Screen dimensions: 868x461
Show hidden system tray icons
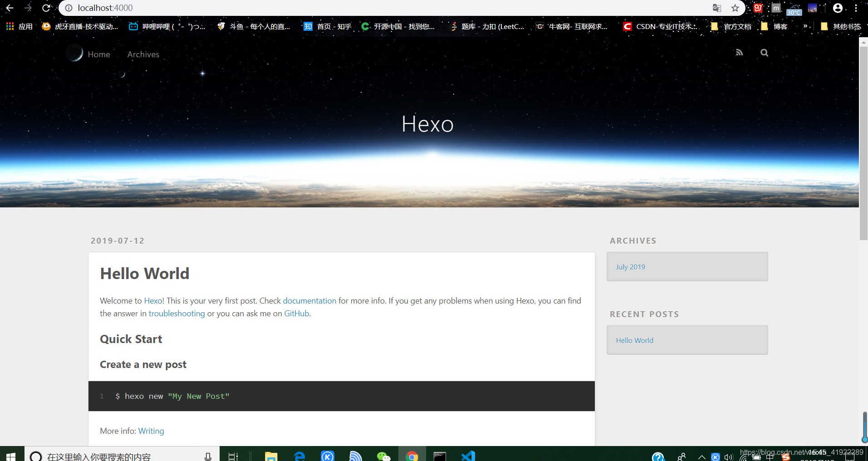pyautogui.click(x=701, y=457)
